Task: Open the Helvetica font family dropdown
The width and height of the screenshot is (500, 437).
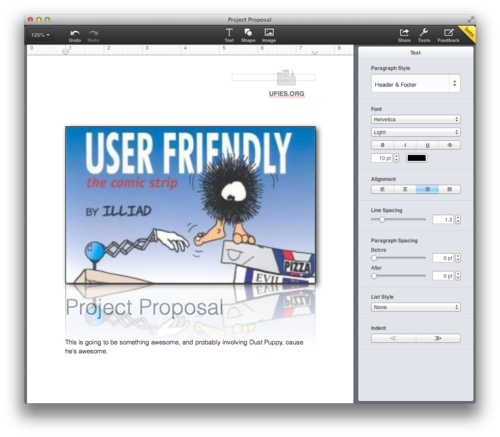Action: [x=416, y=119]
